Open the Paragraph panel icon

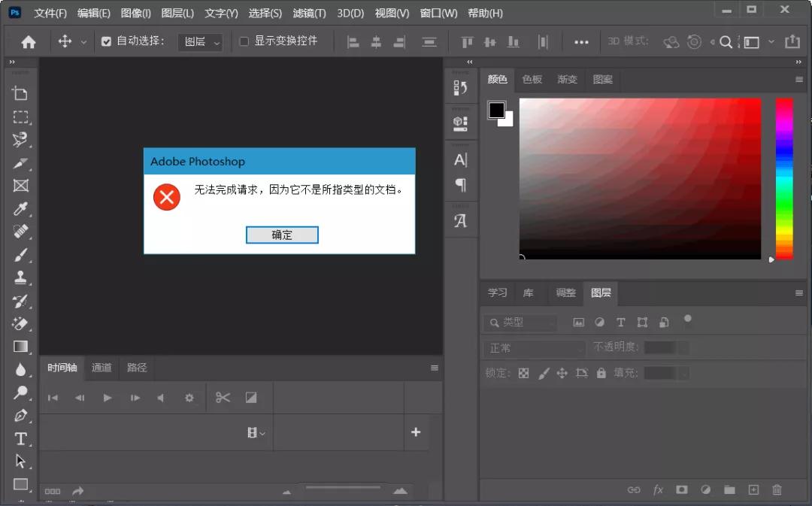(x=461, y=184)
